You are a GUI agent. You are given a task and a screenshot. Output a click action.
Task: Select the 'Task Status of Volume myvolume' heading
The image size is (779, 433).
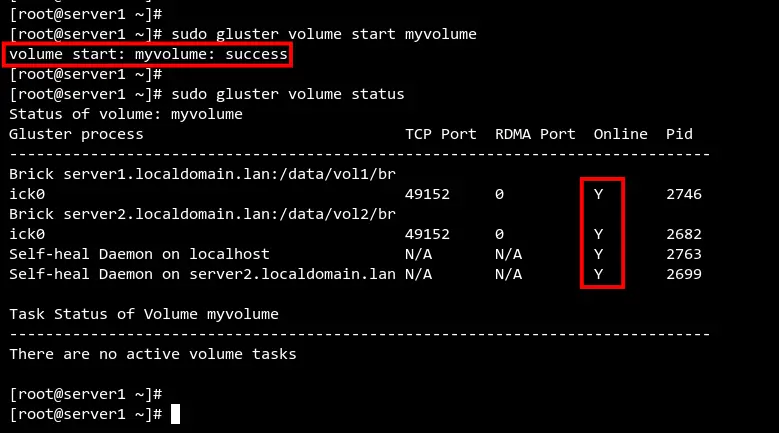pyautogui.click(x=143, y=314)
